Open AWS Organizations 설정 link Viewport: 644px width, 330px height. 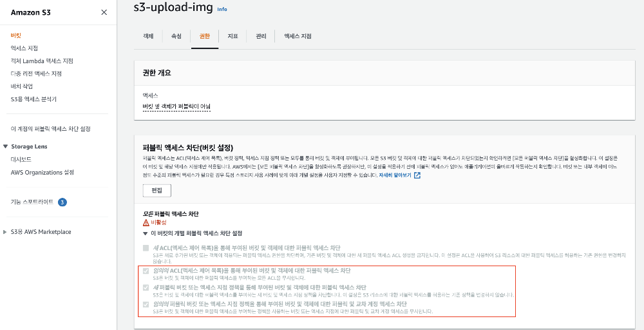[43, 172]
